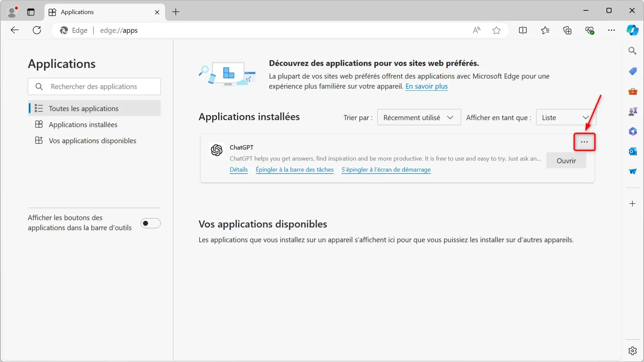The height and width of the screenshot is (362, 644).
Task: Close the Applications tab
Action: point(157,12)
